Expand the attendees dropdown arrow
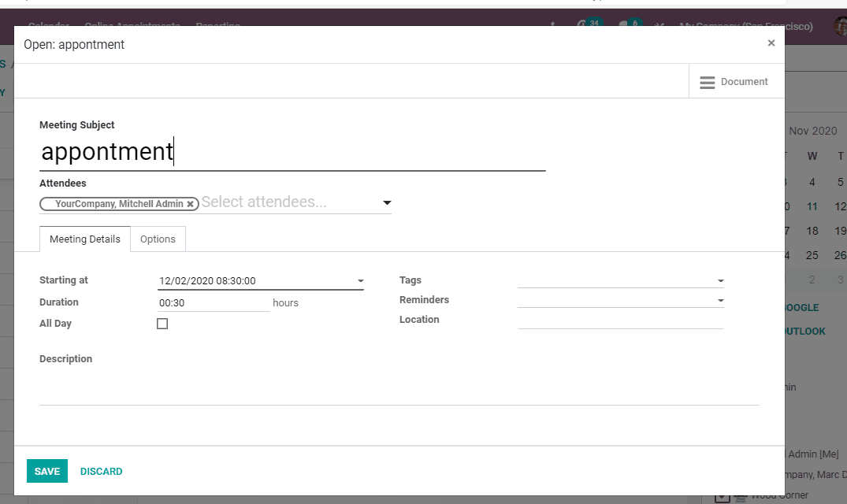Image resolution: width=847 pixels, height=504 pixels. tap(387, 203)
